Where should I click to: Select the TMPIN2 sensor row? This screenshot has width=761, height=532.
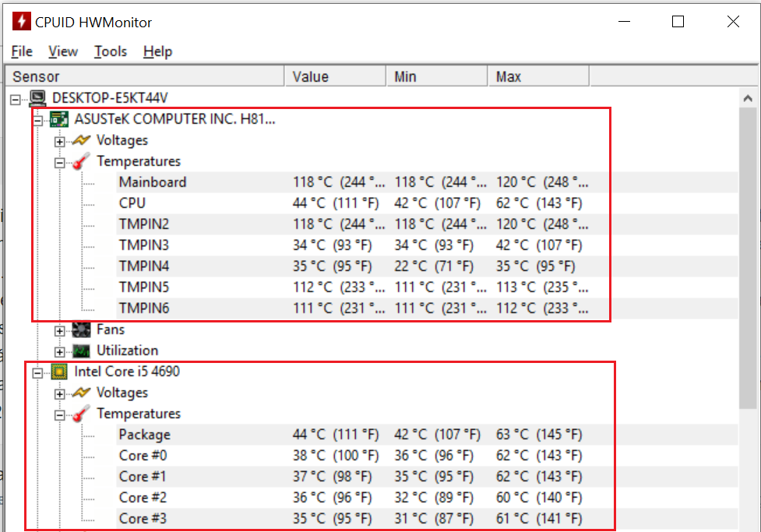point(427,224)
